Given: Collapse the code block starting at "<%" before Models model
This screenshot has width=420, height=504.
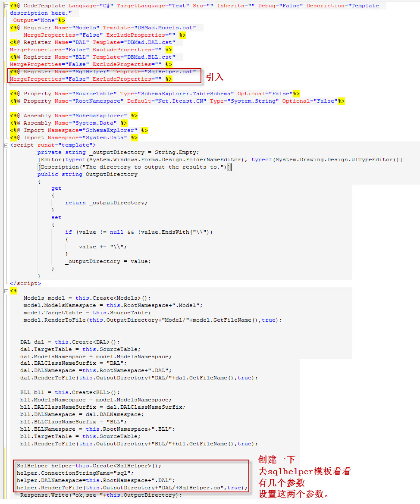Looking at the screenshot, I should [x=6, y=291].
